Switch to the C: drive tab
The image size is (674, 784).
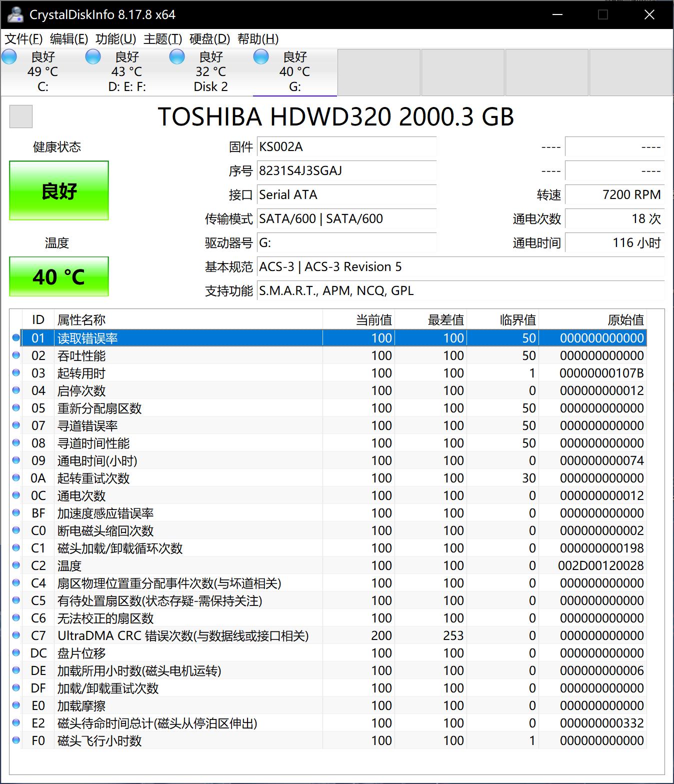pyautogui.click(x=42, y=71)
